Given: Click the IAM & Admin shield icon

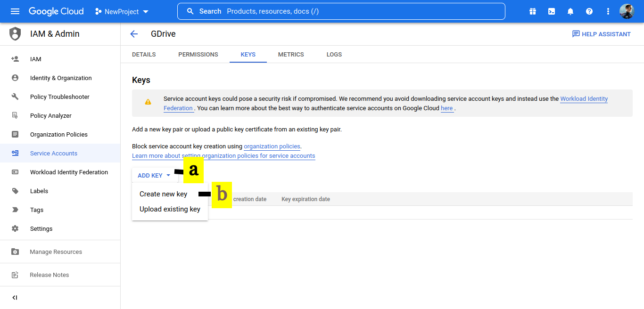Looking at the screenshot, I should click(15, 34).
